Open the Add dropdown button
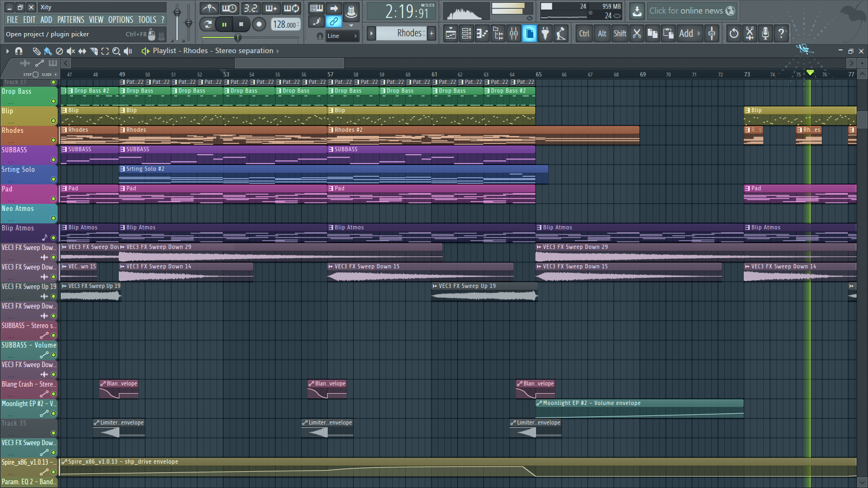868x488 pixels. coord(690,34)
